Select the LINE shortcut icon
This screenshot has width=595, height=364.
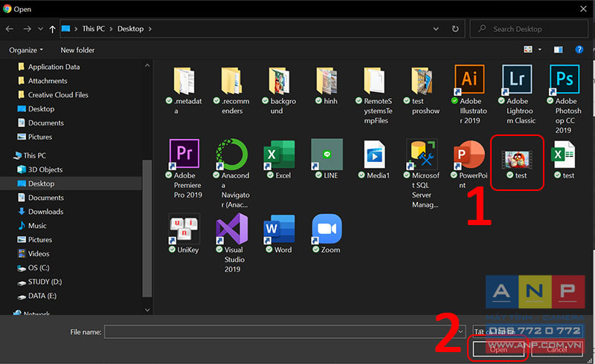point(327,159)
